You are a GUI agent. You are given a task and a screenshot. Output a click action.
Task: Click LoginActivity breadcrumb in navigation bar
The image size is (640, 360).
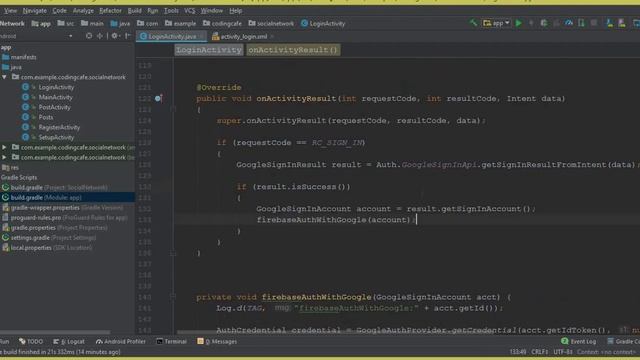(x=323, y=24)
